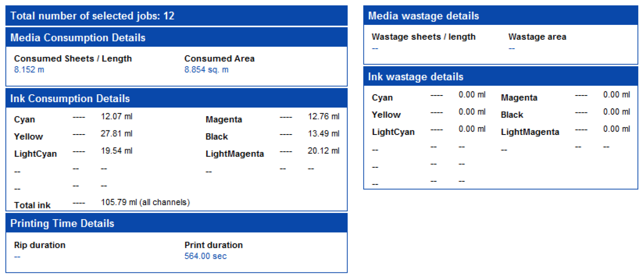
Task: Click the 564.00 sec print duration value
Action: point(205,256)
